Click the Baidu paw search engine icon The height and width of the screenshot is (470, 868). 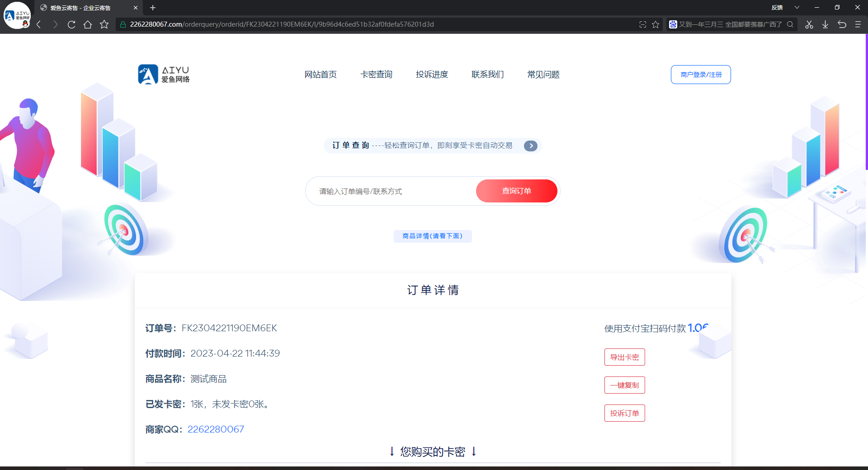point(673,24)
